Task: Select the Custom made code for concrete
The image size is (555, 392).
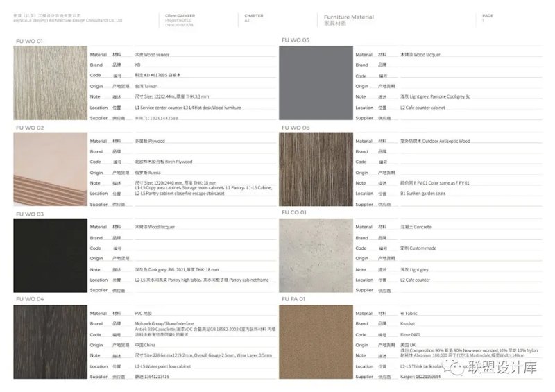Action: pyautogui.click(x=418, y=248)
